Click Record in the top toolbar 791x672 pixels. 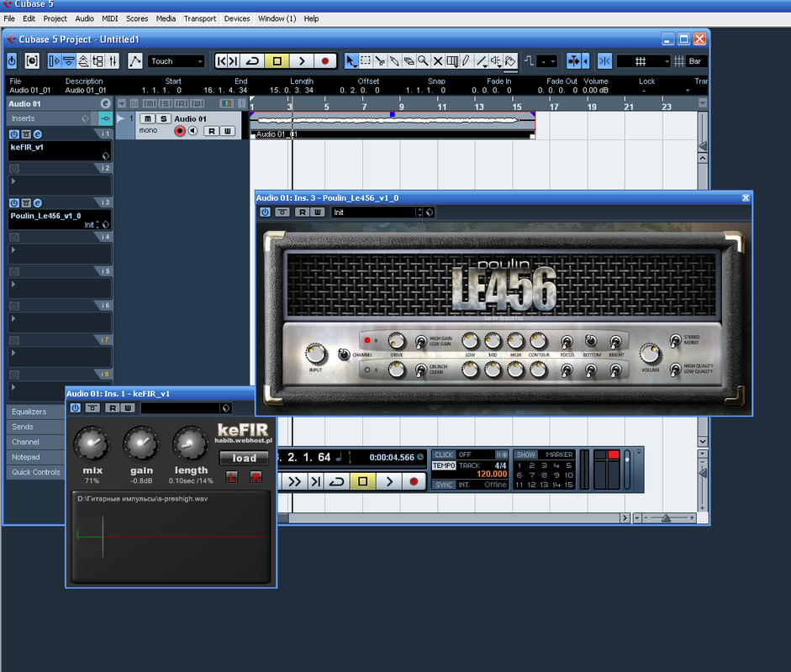click(x=325, y=61)
